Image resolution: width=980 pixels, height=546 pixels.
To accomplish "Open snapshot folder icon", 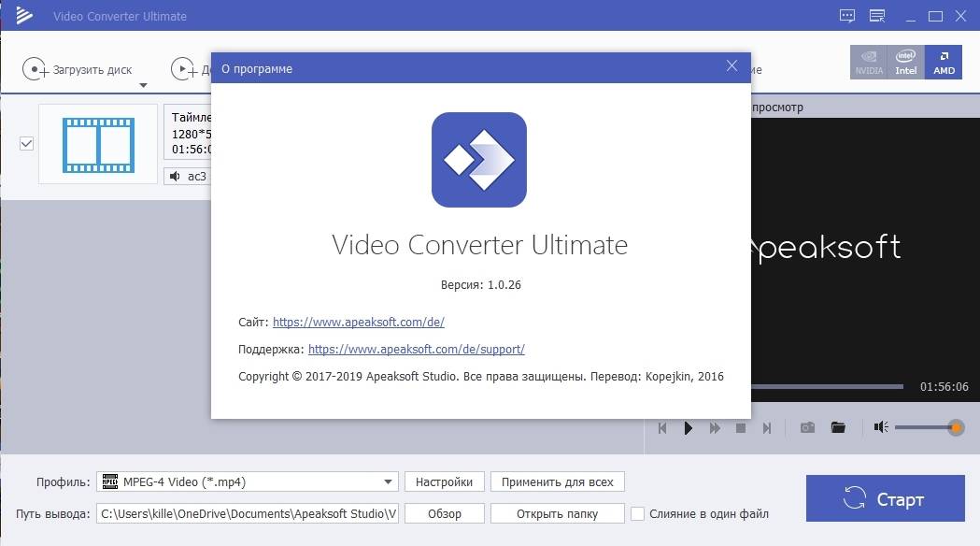I will point(838,427).
